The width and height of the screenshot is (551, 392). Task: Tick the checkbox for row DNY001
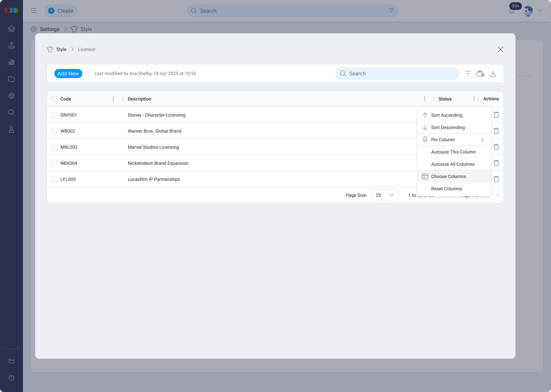pos(54,115)
